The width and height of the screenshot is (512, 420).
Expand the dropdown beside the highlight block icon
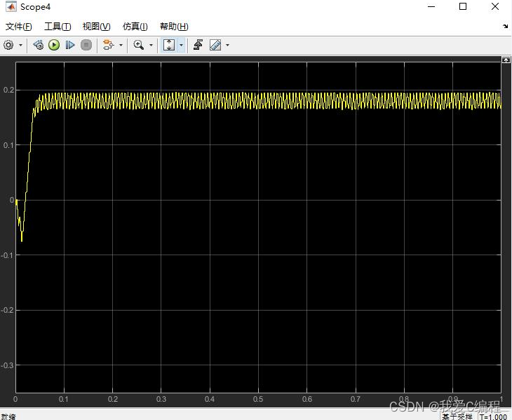tap(121, 45)
